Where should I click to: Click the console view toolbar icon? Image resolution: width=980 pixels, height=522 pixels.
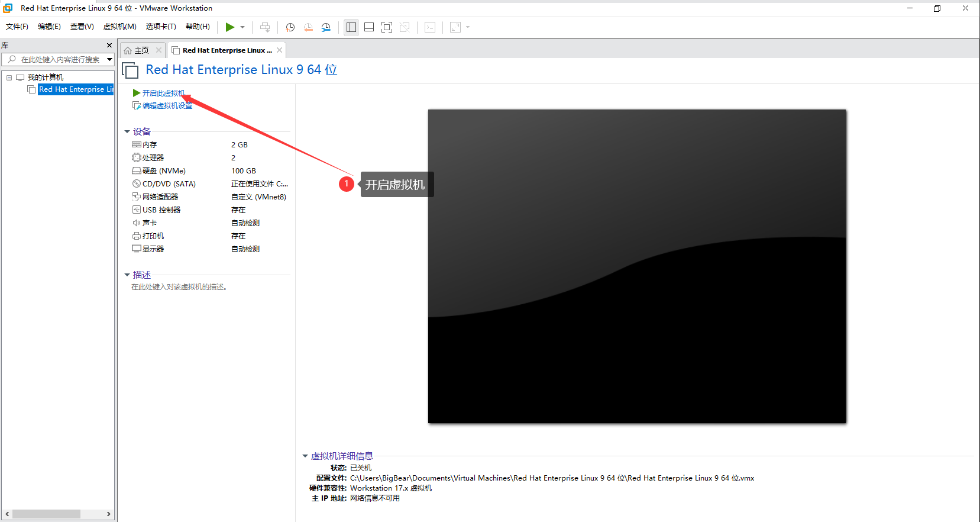[x=430, y=27]
